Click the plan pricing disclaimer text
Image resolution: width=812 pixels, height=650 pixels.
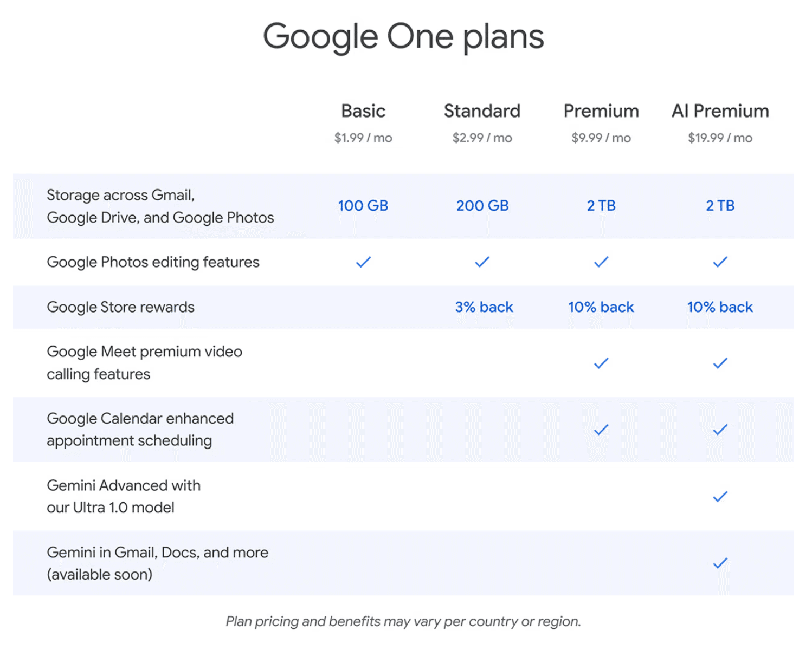403,621
